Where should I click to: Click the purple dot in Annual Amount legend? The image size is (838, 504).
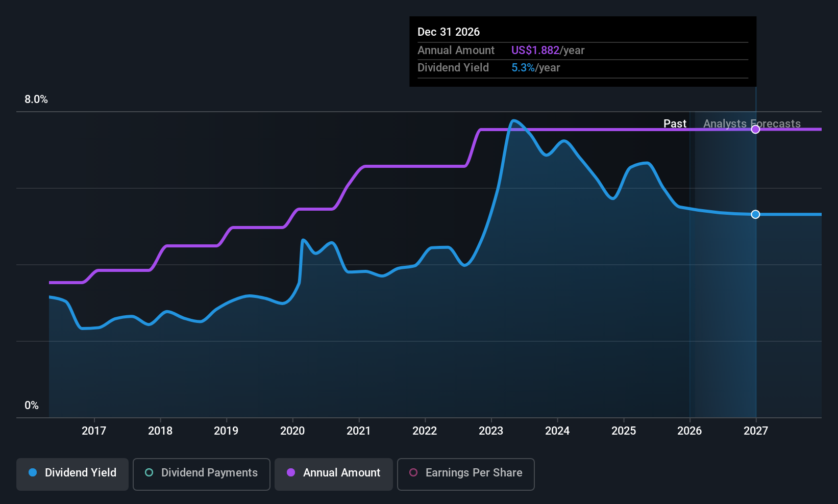(291, 472)
